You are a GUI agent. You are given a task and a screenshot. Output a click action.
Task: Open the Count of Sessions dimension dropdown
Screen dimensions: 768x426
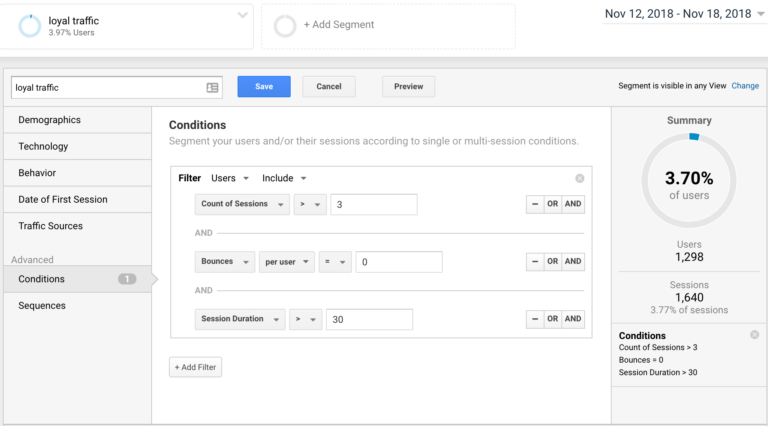[242, 204]
